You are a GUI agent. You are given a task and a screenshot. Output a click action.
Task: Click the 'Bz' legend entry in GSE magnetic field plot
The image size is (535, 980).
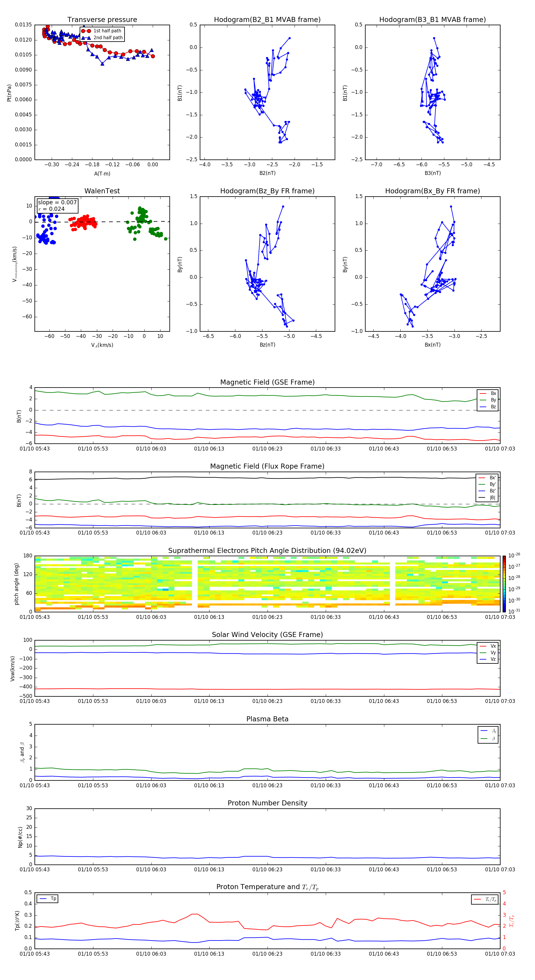point(488,407)
